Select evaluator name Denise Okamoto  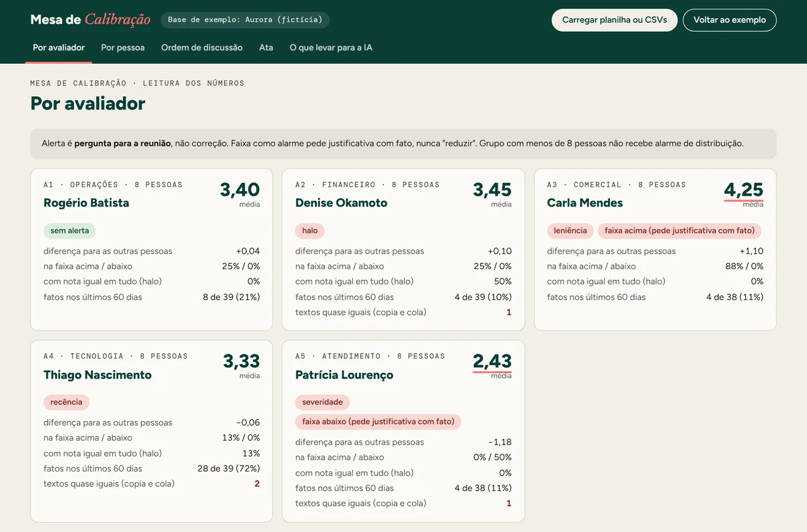pyautogui.click(x=341, y=202)
